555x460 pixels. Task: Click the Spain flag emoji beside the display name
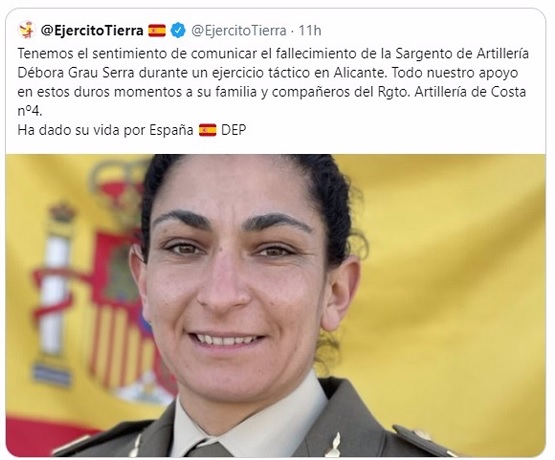(157, 31)
